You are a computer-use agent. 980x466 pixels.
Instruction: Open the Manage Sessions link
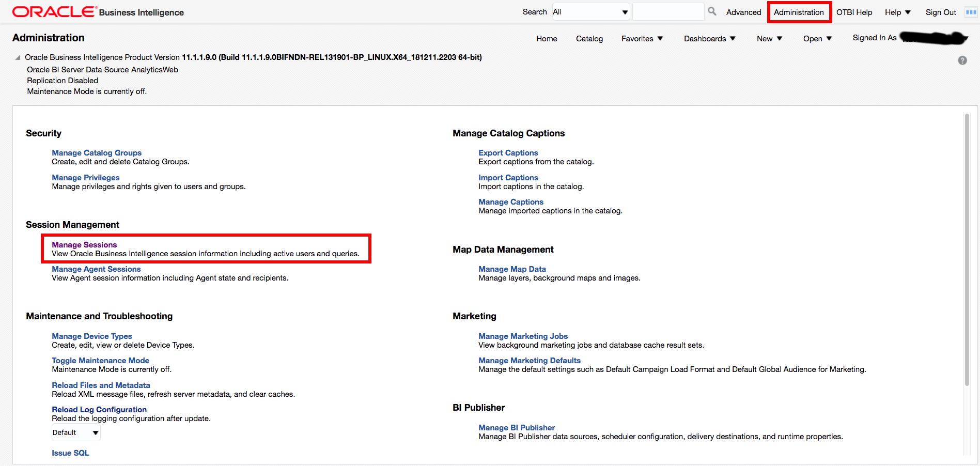[x=84, y=245]
